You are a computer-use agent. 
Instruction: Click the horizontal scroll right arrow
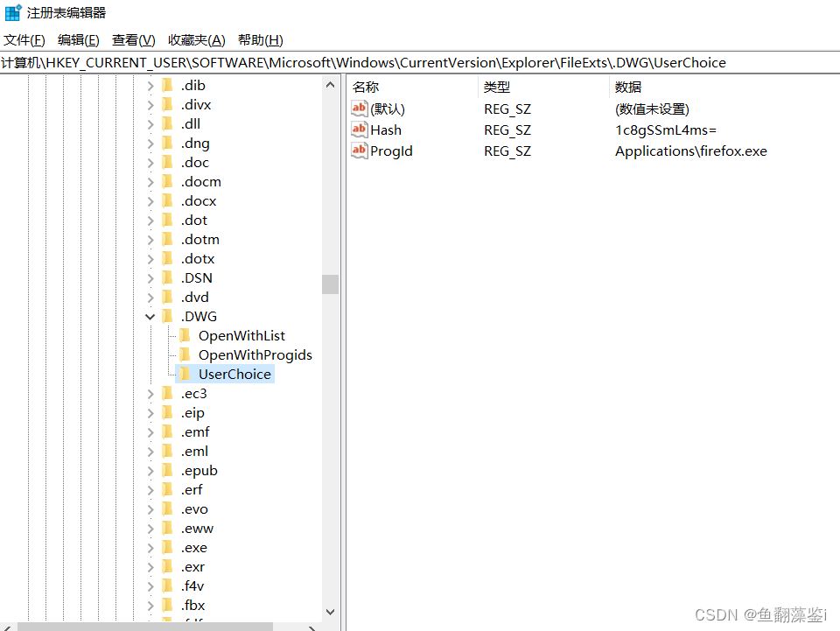pos(312,627)
